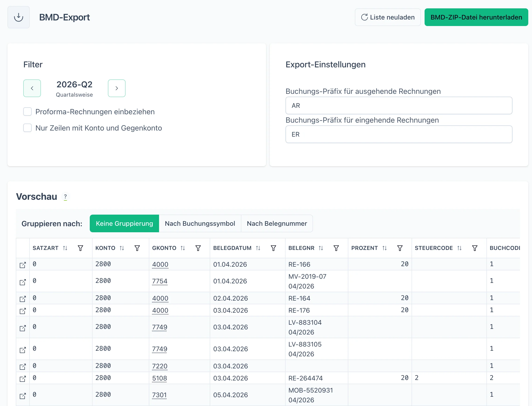Group by Nach Belegnummer
This screenshot has width=532, height=406.
277,223
